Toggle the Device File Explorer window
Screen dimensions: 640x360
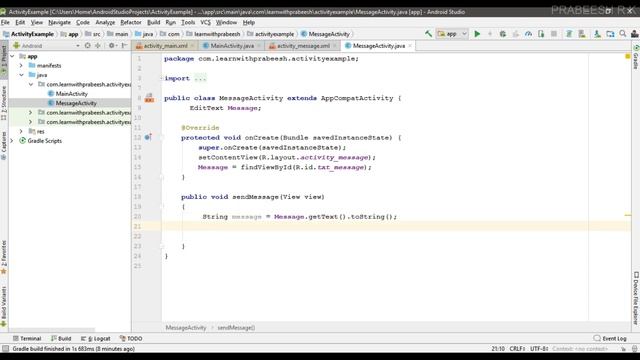point(636,298)
